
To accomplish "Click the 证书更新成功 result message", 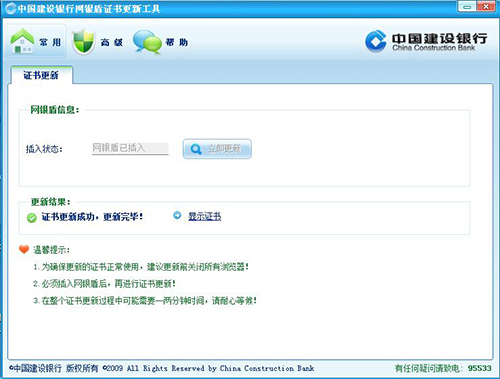I will tap(92, 217).
